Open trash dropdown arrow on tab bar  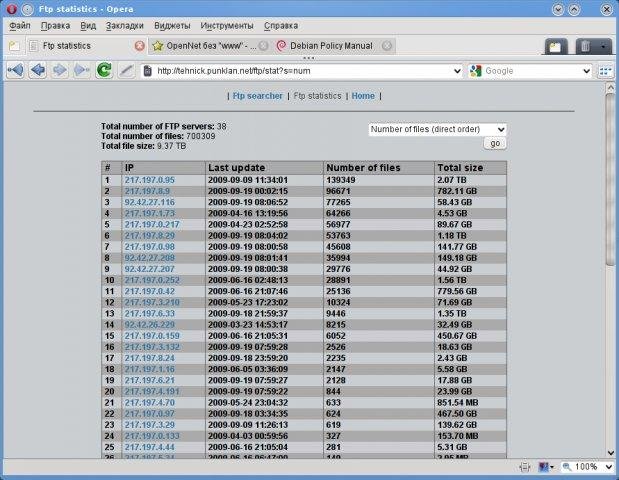tap(603, 47)
